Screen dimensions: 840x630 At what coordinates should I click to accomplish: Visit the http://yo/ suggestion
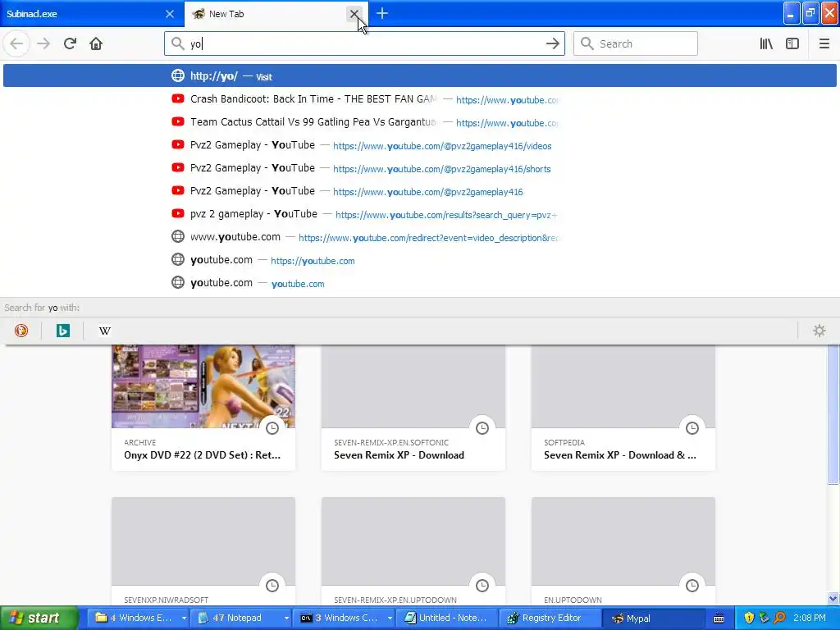coord(420,76)
